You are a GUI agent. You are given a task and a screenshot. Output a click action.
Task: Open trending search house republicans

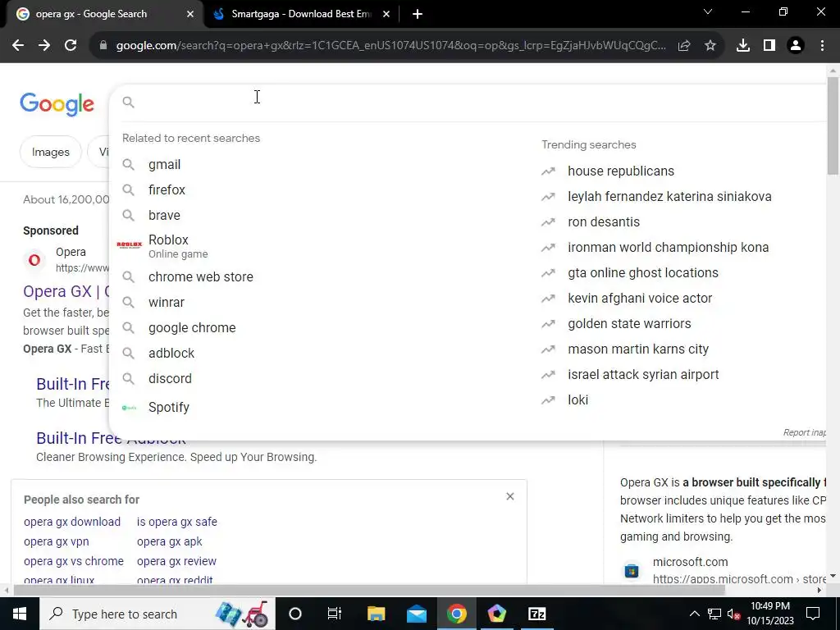[x=621, y=171]
